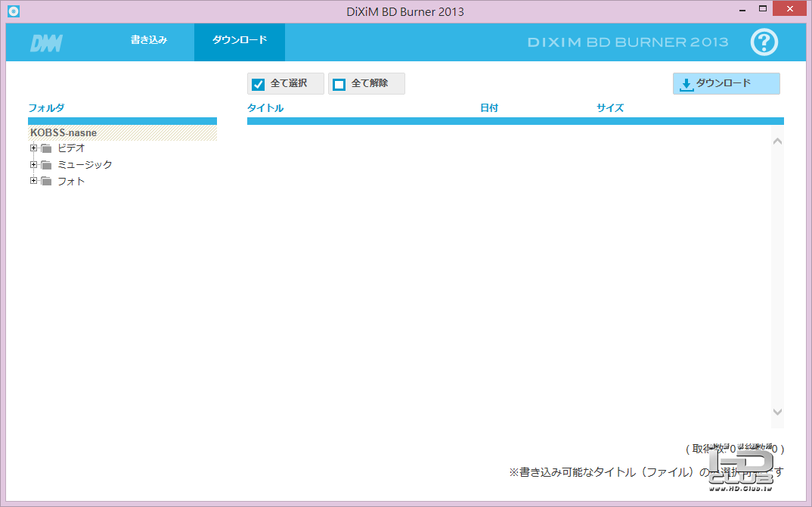Click the ミュージック folder icon
812x507 pixels.
[47, 166]
